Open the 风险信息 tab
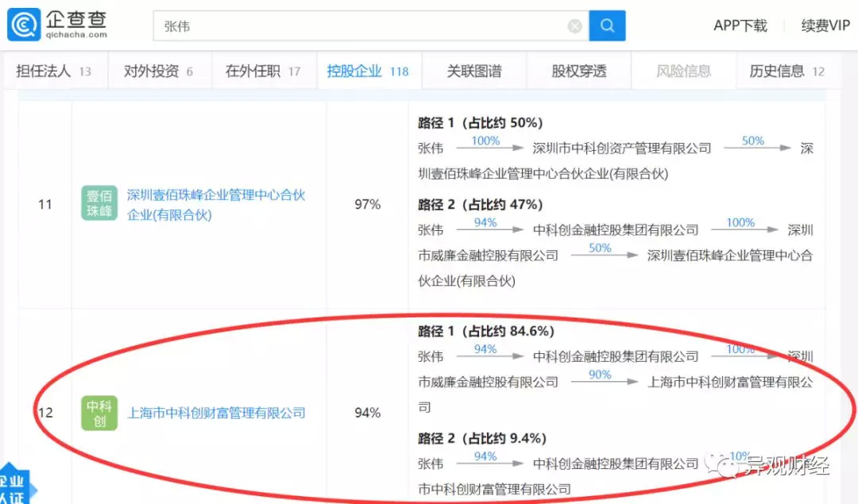The width and height of the screenshot is (858, 504). point(683,71)
